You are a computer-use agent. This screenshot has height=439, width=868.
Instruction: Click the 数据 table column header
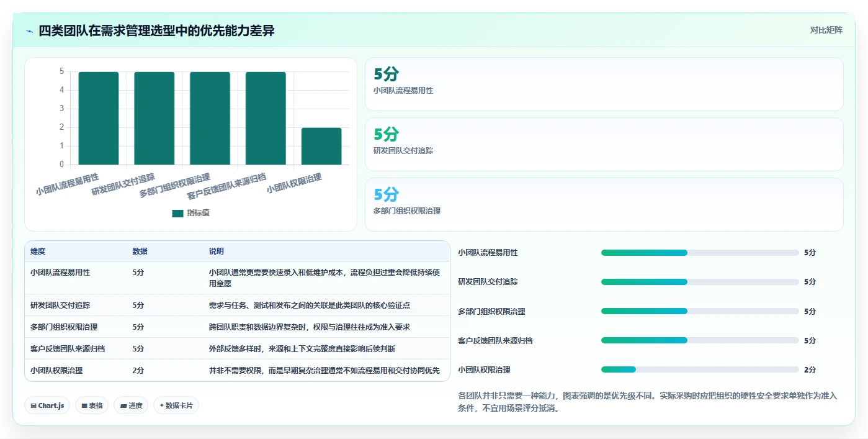pos(140,251)
